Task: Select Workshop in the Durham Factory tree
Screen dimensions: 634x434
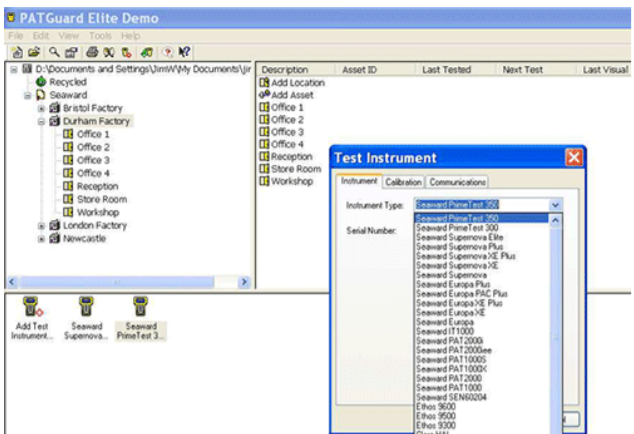Action: pos(97,212)
